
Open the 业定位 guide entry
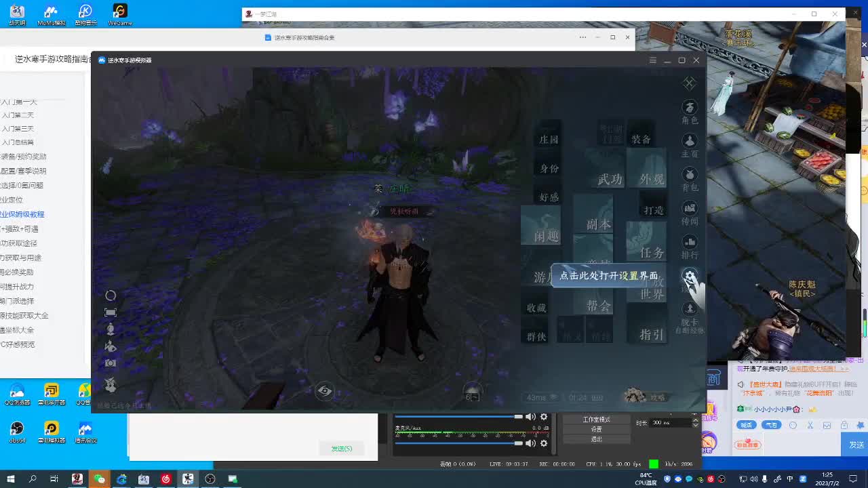point(12,200)
